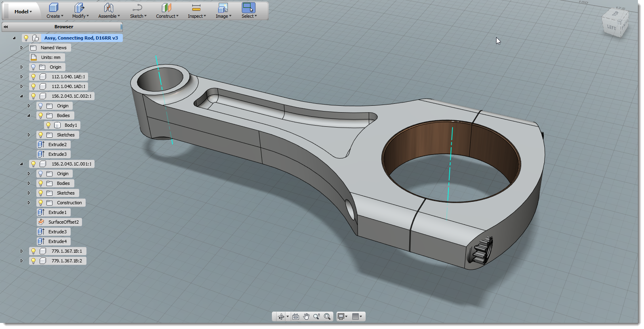Toggle visibility bulb of top-level Origin
644x329 pixels.
point(33,67)
